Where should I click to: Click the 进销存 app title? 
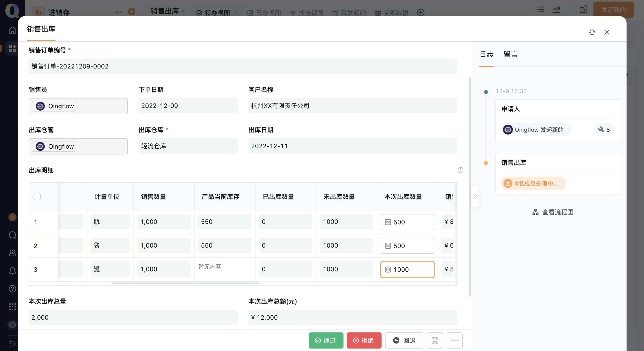[59, 12]
